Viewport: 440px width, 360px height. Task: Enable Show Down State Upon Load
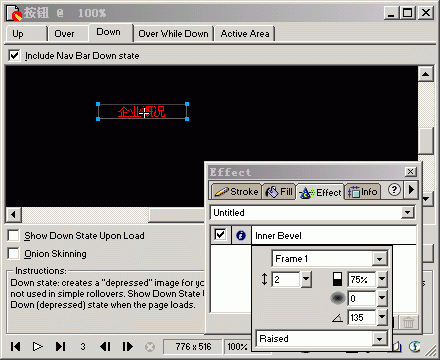click(13, 235)
